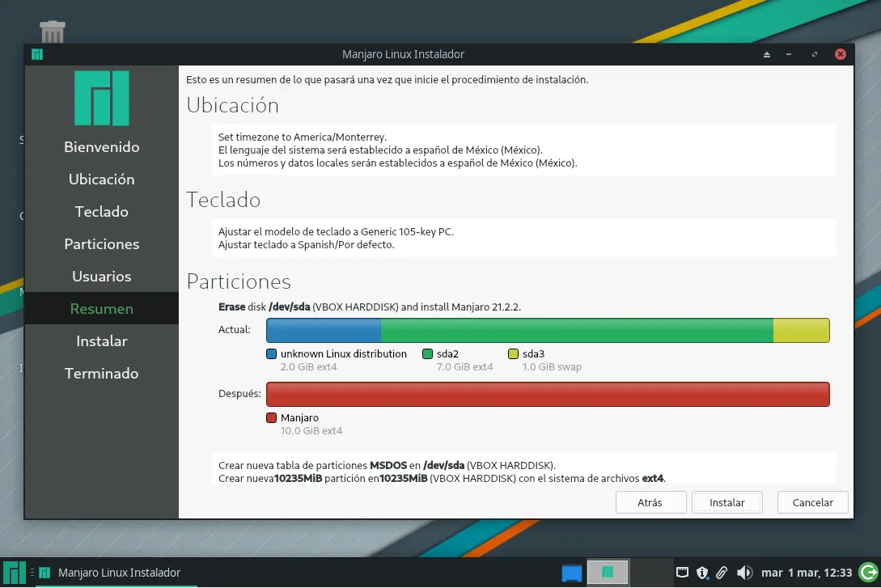Click the blue unknown Linux distribution legend swatch
881x588 pixels.
pos(271,353)
